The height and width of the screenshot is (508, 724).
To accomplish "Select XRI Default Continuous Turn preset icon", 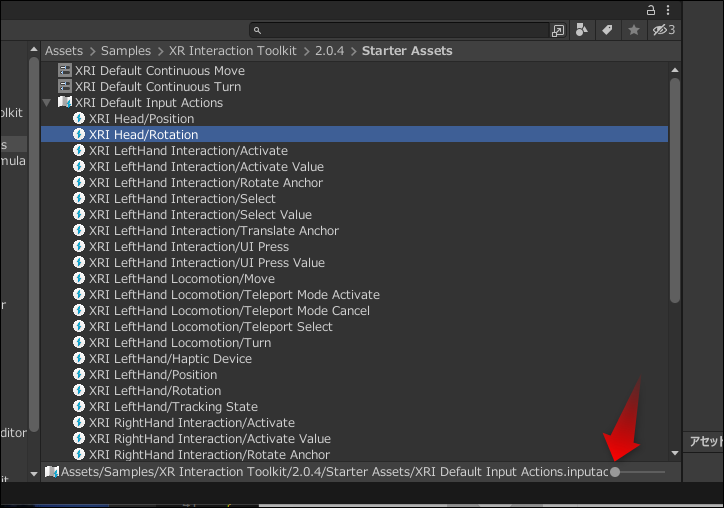I will [65, 86].
